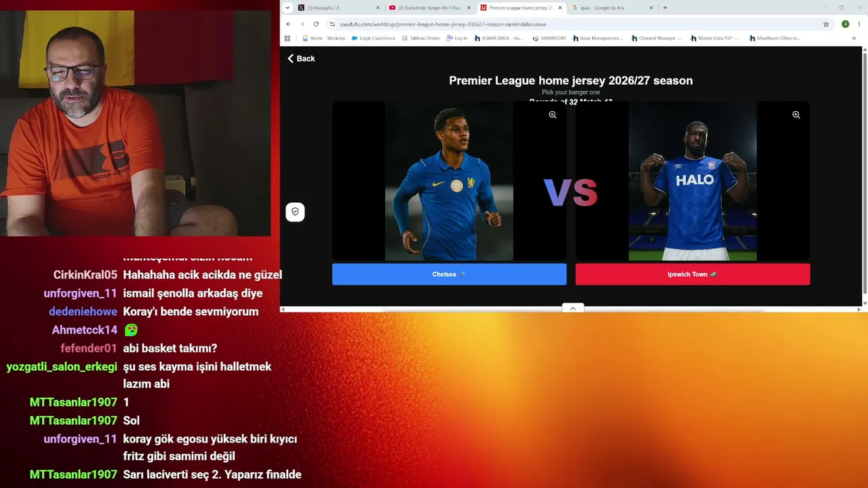Click chat username fefender01
The width and height of the screenshot is (868, 488).
(x=89, y=348)
